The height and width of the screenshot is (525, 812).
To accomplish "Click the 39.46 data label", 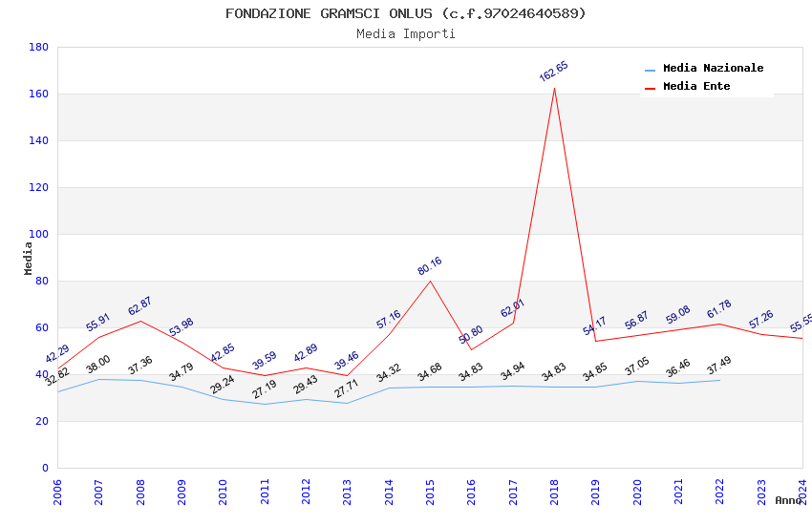I will click(x=347, y=361).
